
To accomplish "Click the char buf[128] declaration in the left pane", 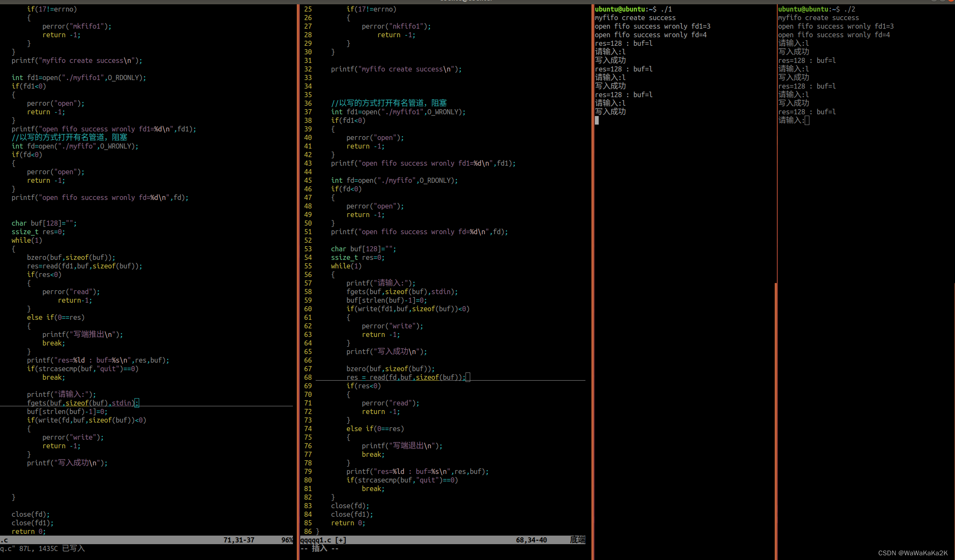I will [44, 223].
